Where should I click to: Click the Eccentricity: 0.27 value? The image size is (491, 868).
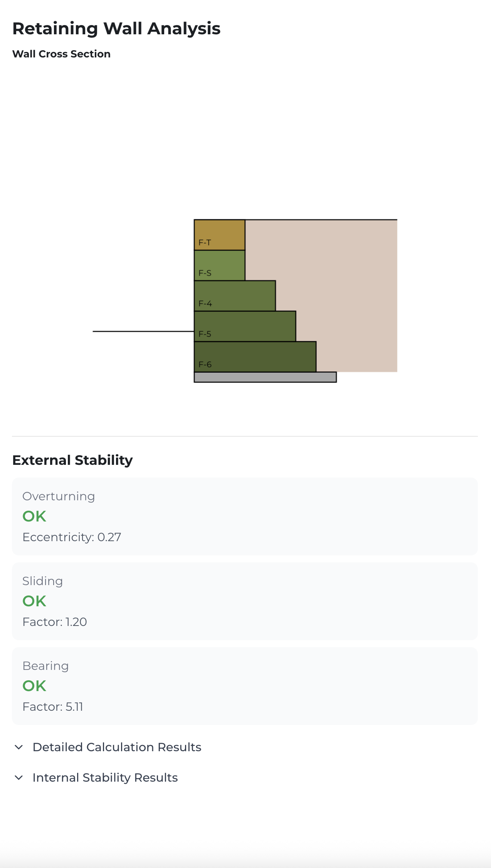[72, 537]
